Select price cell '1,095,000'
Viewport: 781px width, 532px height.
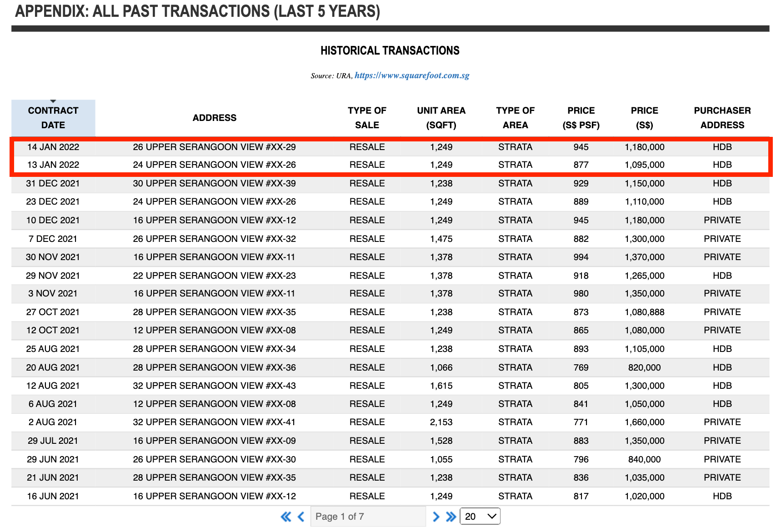coord(645,165)
